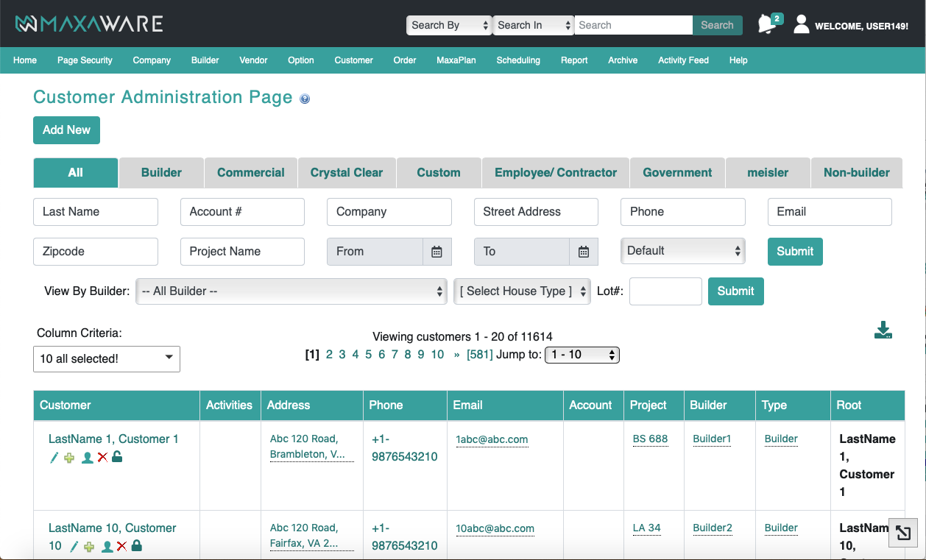This screenshot has height=560, width=926.
Task: Click Submit next to the Lot# field
Action: (x=735, y=291)
